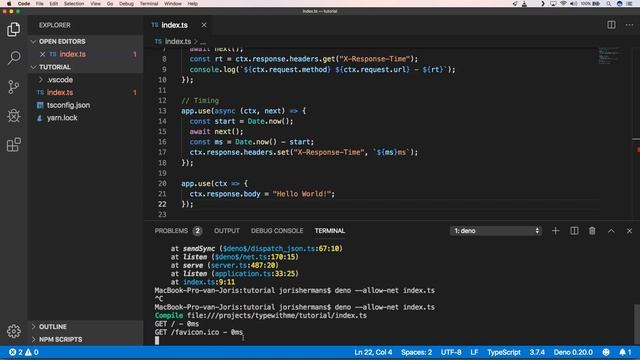Switch to the Output panel tab
The image size is (640, 360).
click(x=227, y=231)
